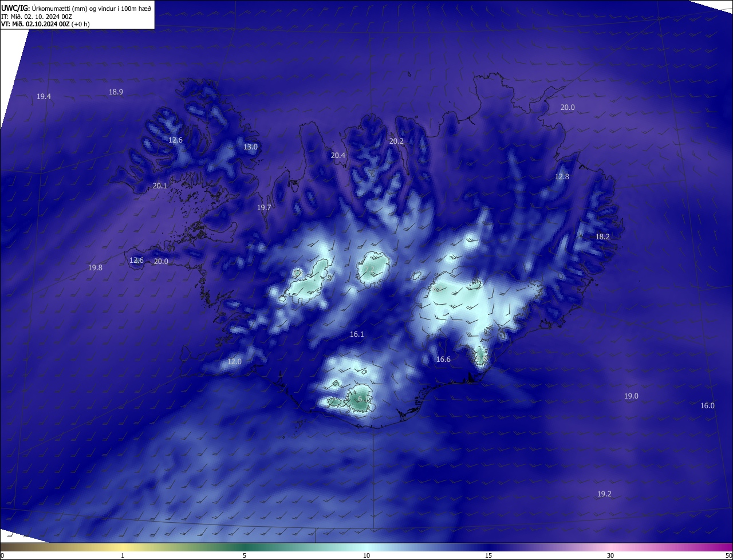
Task: Click the 20.0 label above the 12.8 label
Action: point(567,108)
